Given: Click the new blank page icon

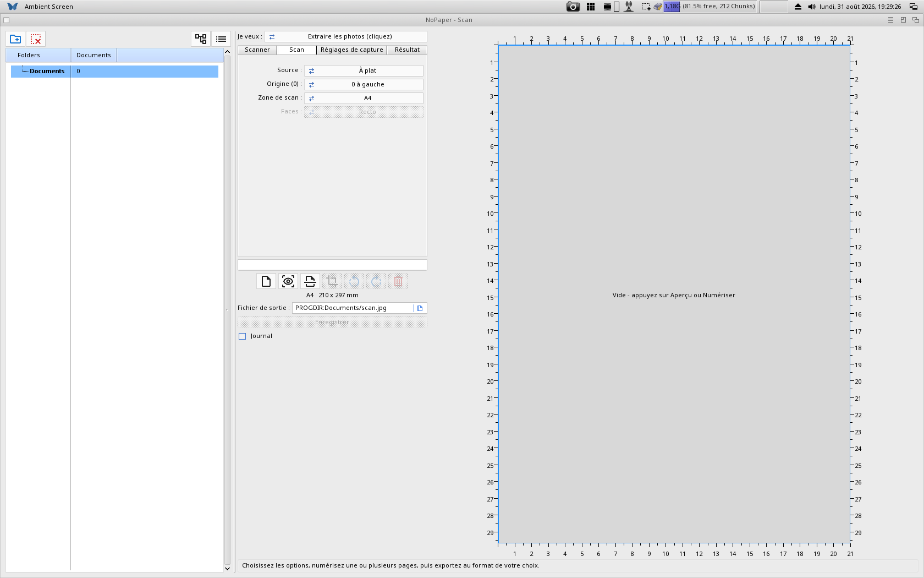Looking at the screenshot, I should point(266,281).
